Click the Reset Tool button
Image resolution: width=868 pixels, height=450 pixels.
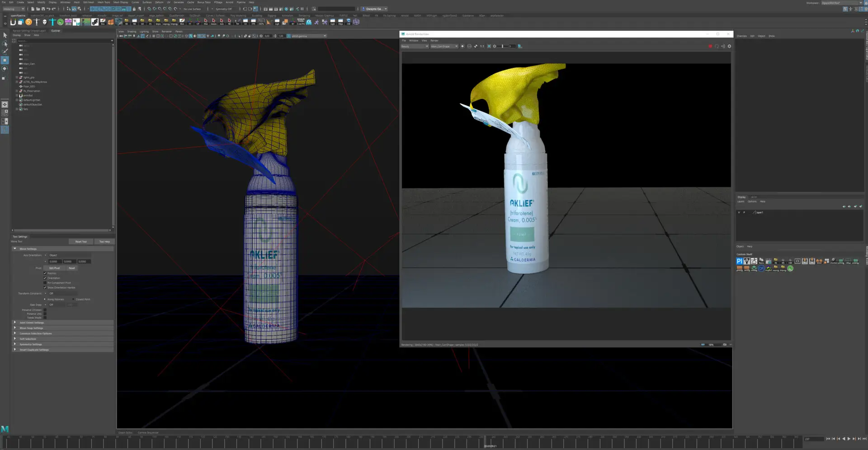pyautogui.click(x=81, y=242)
